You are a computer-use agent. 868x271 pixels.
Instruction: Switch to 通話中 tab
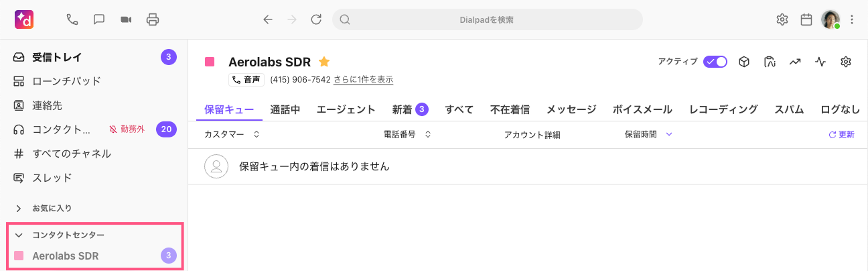click(x=285, y=109)
